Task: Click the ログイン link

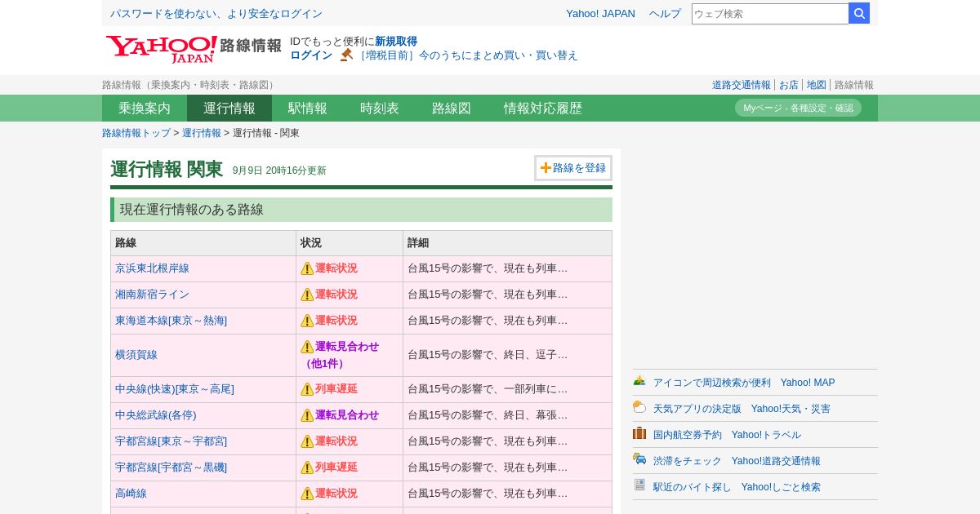Action: click(x=311, y=55)
